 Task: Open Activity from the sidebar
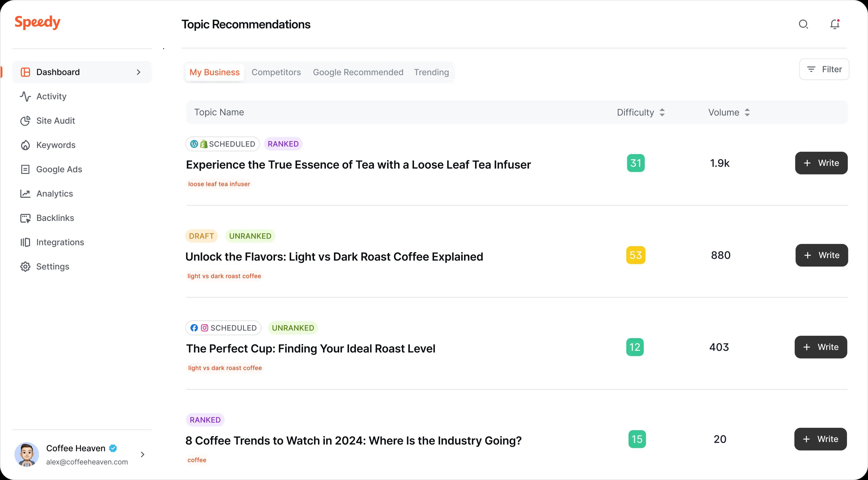pos(51,96)
